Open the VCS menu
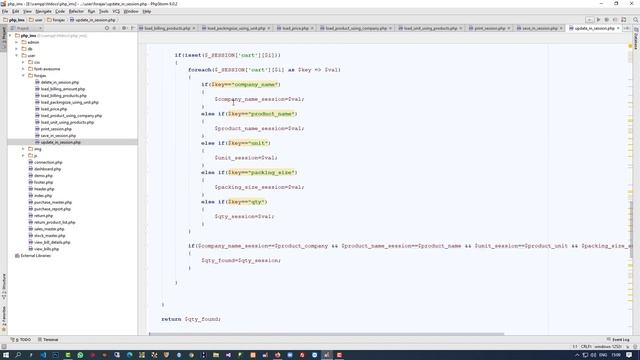 116,11
